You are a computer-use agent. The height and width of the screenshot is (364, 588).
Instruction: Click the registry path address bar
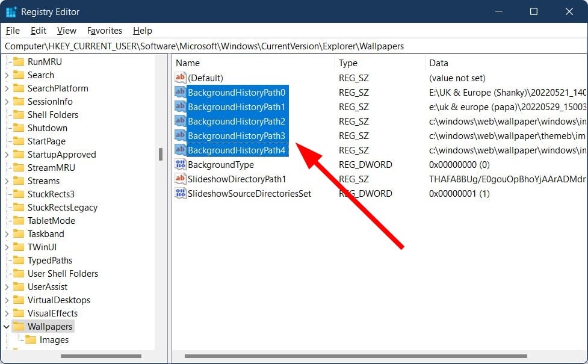(x=294, y=46)
